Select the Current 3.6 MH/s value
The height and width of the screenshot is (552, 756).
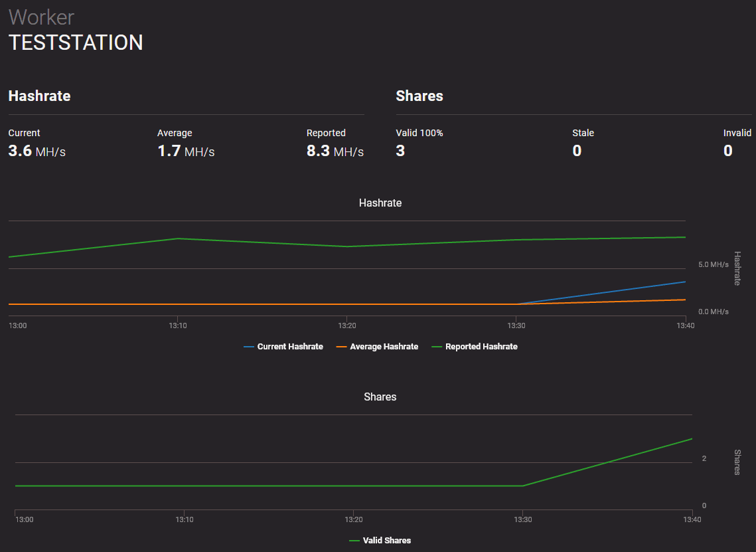pyautogui.click(x=37, y=151)
